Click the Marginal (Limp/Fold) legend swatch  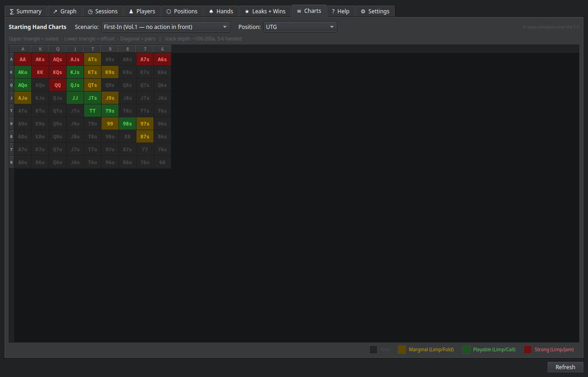402,349
